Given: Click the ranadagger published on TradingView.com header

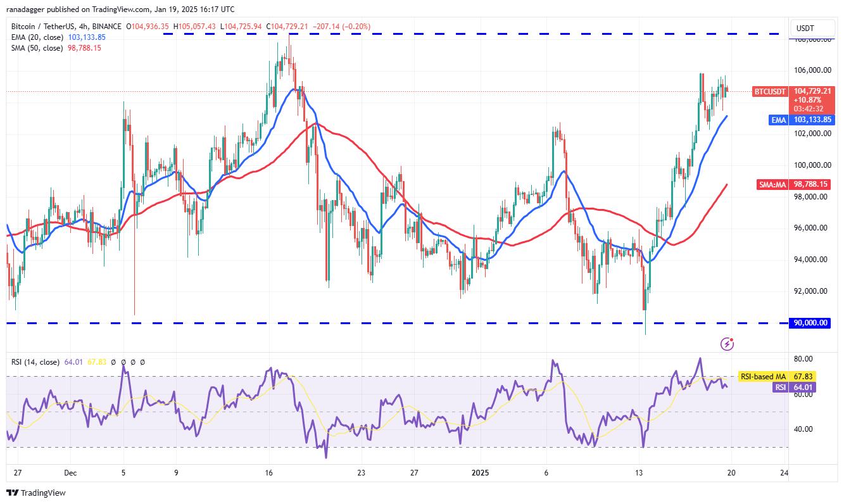Looking at the screenshot, I should tap(120, 9).
